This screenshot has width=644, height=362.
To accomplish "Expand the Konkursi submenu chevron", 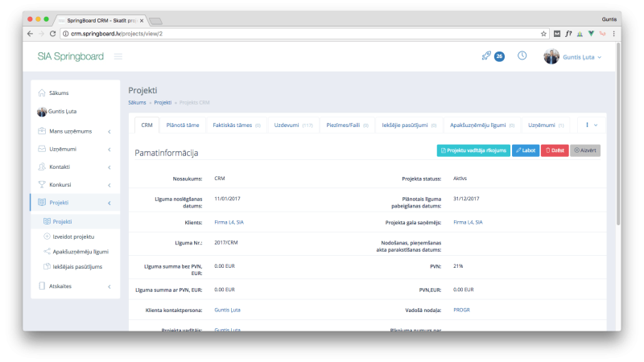I will [x=109, y=185].
